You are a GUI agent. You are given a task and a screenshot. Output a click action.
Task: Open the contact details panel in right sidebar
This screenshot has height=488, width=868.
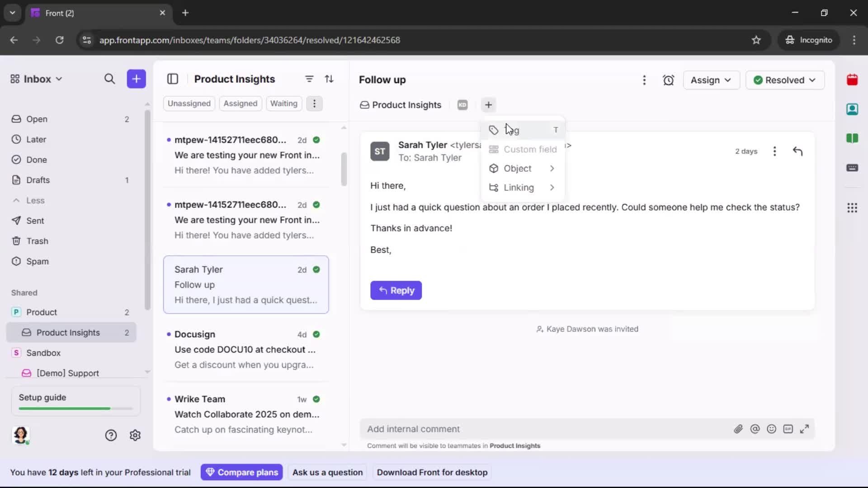[853, 109]
